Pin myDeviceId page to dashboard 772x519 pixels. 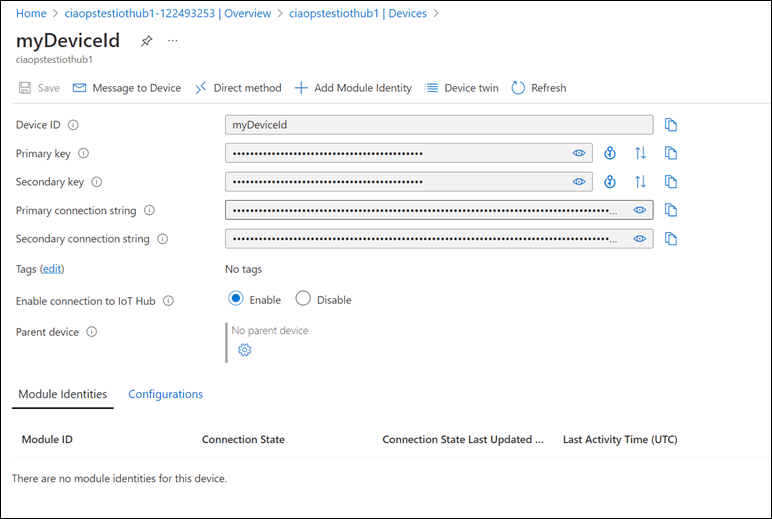pos(147,41)
